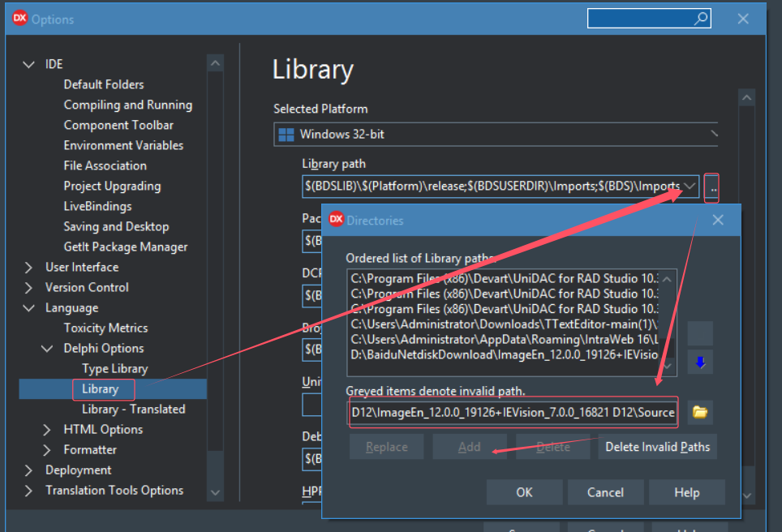Screen dimensions: 782x532
Task: Click the Delete button
Action: [552, 447]
